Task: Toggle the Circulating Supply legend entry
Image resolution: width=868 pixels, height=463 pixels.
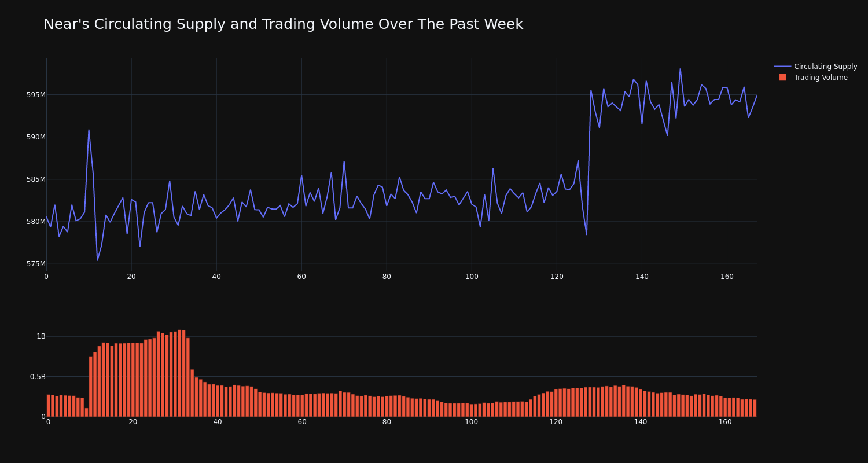Action: tap(816, 67)
